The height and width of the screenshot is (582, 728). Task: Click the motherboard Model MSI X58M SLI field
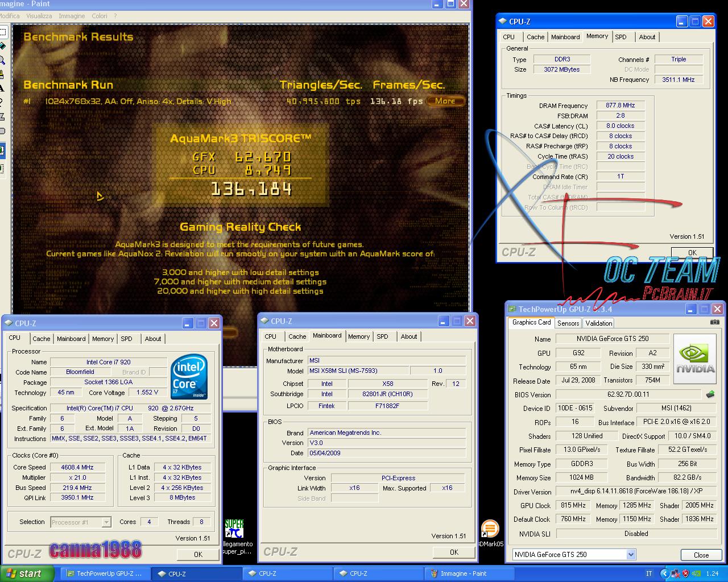point(358,371)
